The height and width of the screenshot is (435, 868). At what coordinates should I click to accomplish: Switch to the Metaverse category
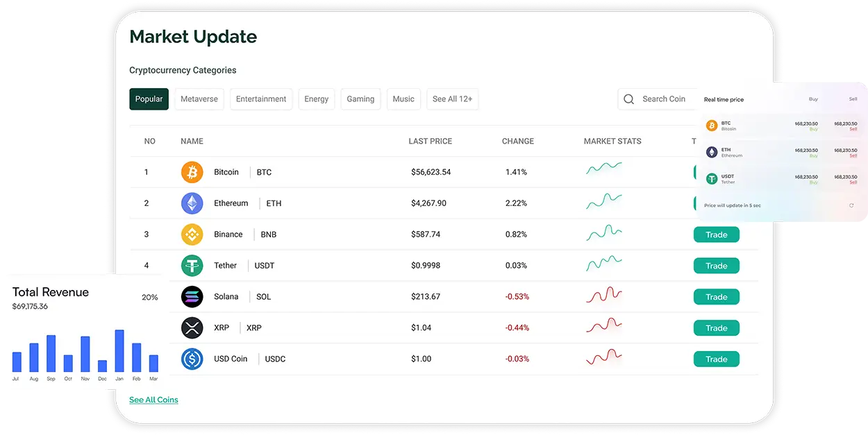point(199,99)
